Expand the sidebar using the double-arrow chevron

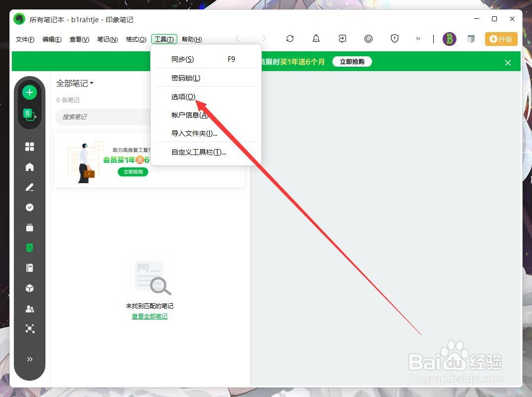[30, 359]
